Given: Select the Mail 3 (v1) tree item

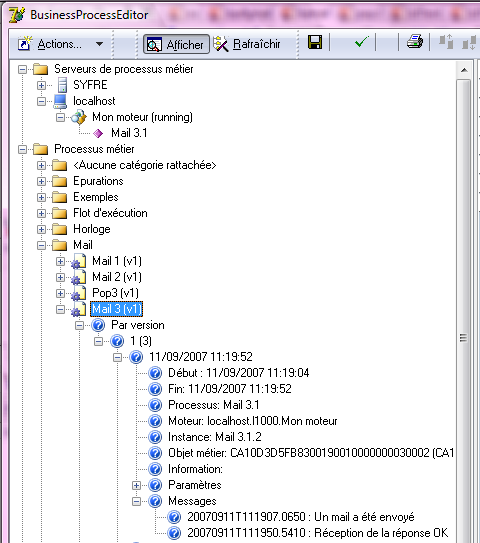Looking at the screenshot, I should (116, 309).
